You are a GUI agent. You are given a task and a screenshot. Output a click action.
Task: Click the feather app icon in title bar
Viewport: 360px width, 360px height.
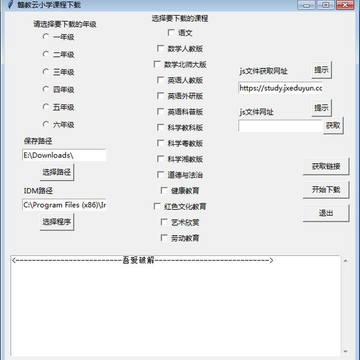point(10,5)
